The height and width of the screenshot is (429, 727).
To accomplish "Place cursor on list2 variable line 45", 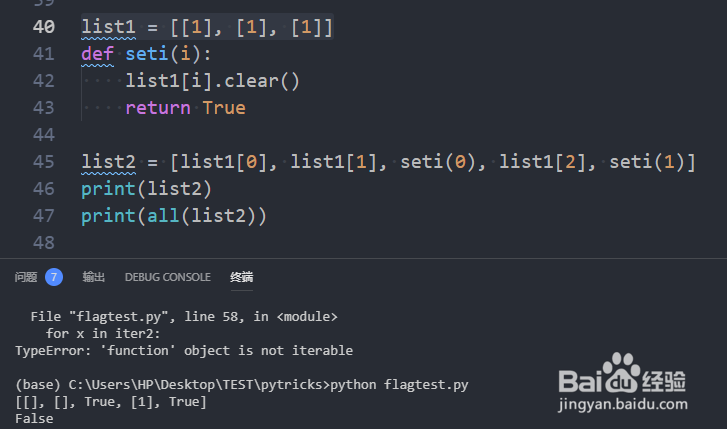I will [x=108, y=162].
